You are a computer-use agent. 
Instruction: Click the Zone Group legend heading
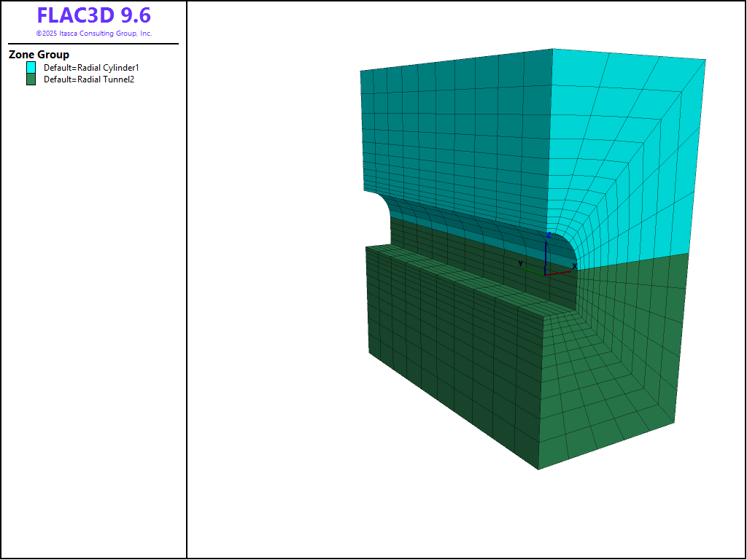[x=39, y=55]
